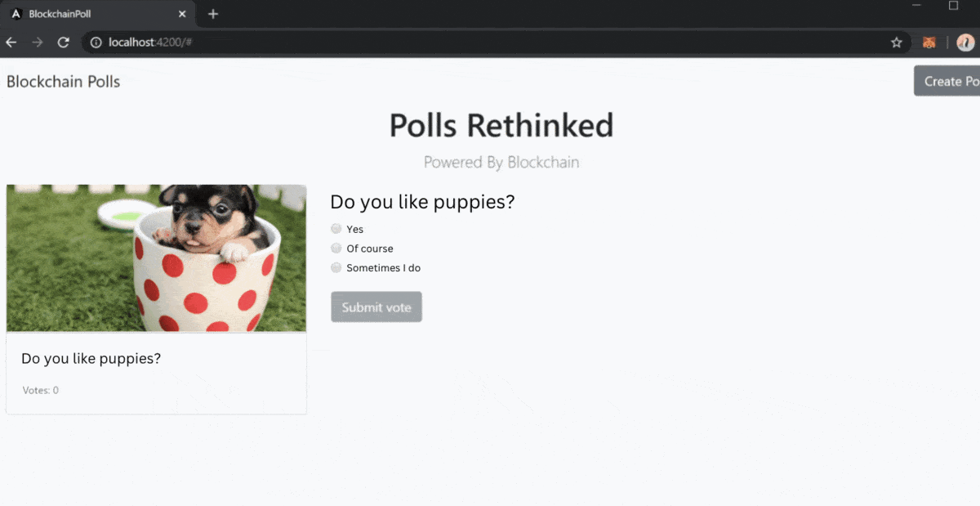This screenshot has width=980, height=506.
Task: Maximize the browser window
Action: click(x=953, y=6)
